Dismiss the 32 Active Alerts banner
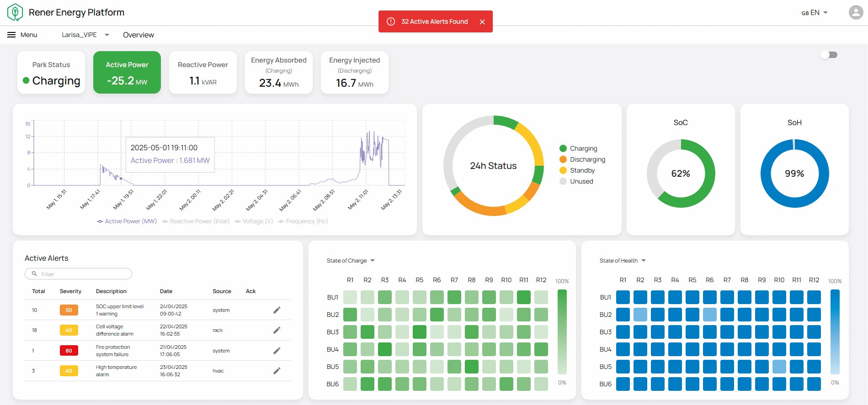Viewport: 868px width, 405px height. 482,21
